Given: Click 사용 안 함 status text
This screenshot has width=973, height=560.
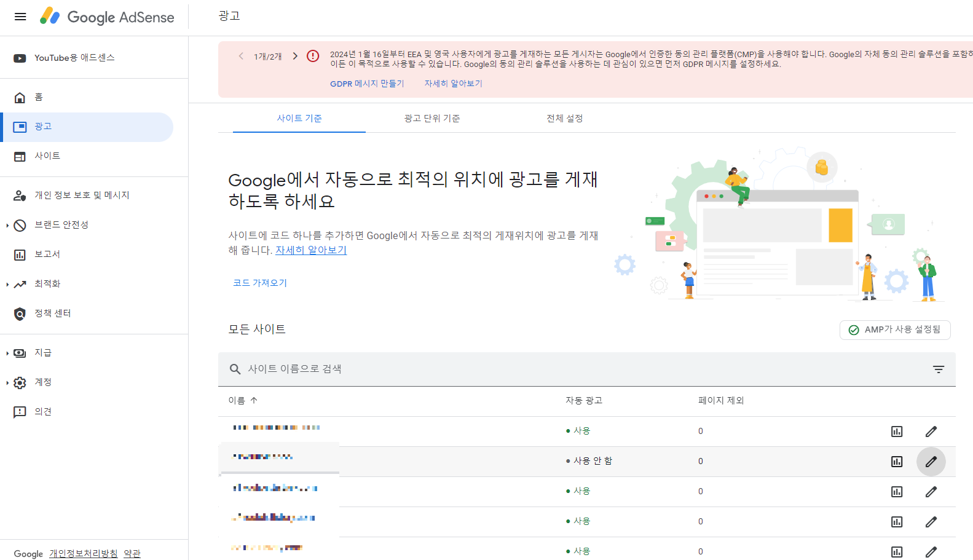Looking at the screenshot, I should click(x=593, y=461).
